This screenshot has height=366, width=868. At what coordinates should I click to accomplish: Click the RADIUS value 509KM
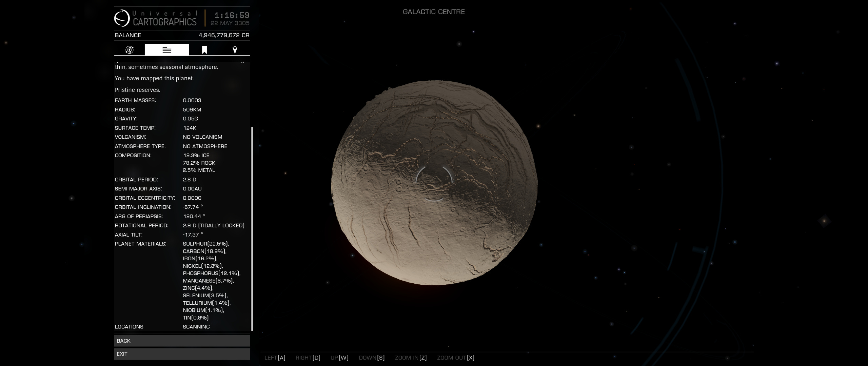click(x=192, y=109)
